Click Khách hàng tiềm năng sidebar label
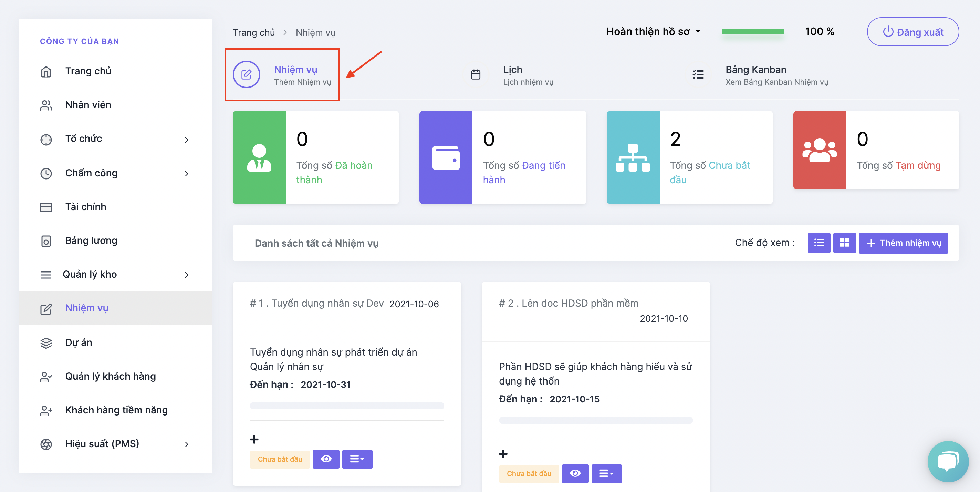980x492 pixels. coord(116,410)
